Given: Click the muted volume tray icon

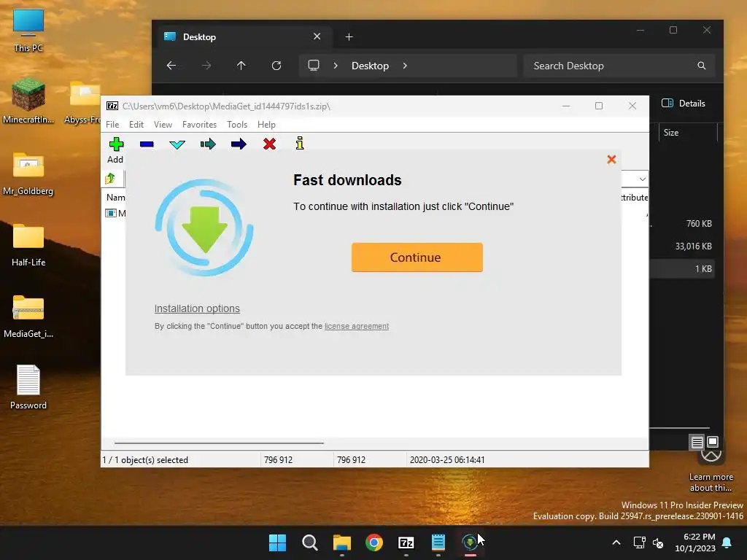Looking at the screenshot, I should 658,542.
